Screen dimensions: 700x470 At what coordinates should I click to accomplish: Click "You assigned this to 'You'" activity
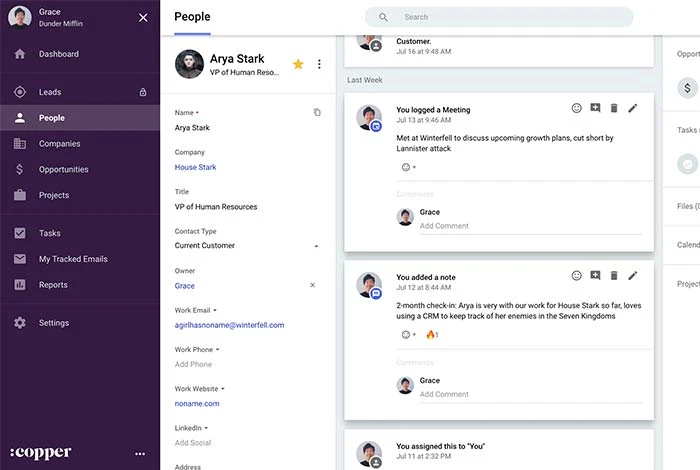coord(440,446)
